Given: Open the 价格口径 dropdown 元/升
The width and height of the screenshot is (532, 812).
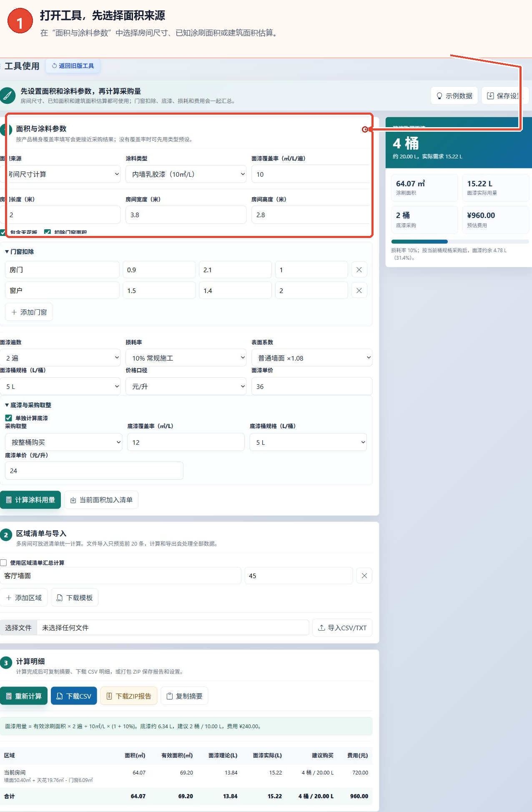Looking at the screenshot, I should click(186, 386).
